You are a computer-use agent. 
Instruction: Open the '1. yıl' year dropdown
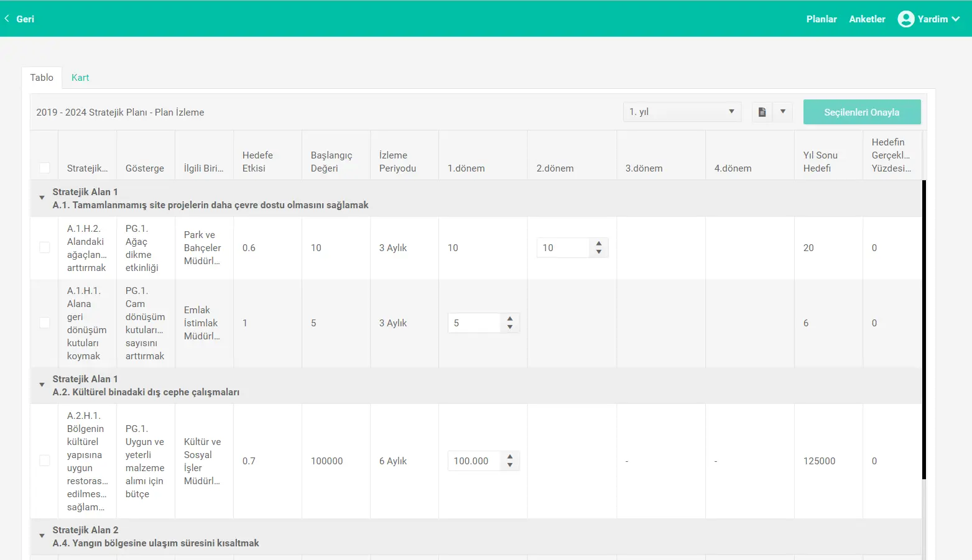click(x=682, y=112)
